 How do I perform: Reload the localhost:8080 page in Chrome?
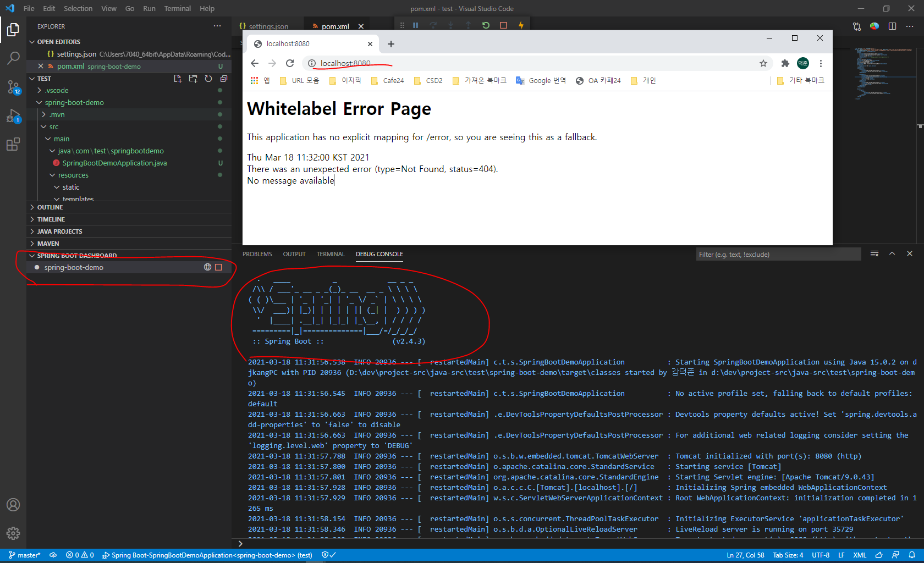pos(290,63)
